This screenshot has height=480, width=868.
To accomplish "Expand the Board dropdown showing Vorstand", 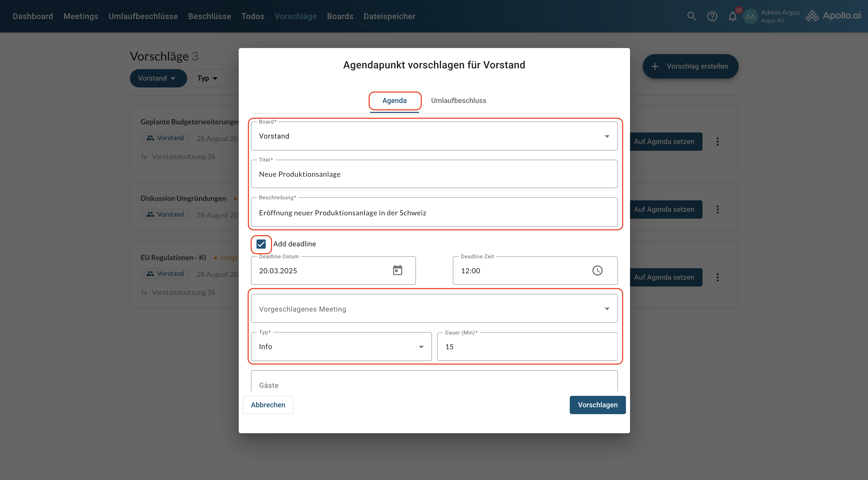I will tap(434, 136).
